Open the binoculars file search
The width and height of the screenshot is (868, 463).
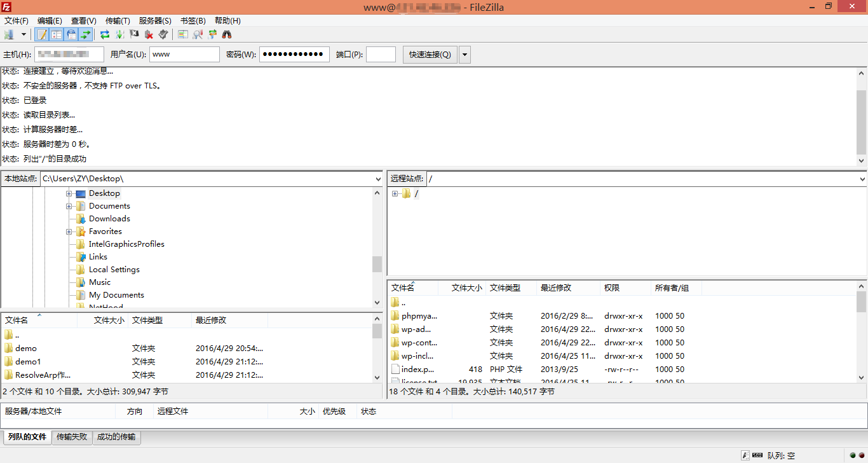pyautogui.click(x=227, y=34)
